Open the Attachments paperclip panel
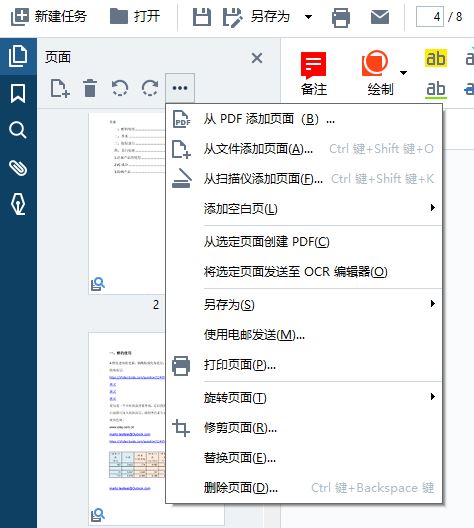Viewport: 474px width, 528px height. coord(18,167)
